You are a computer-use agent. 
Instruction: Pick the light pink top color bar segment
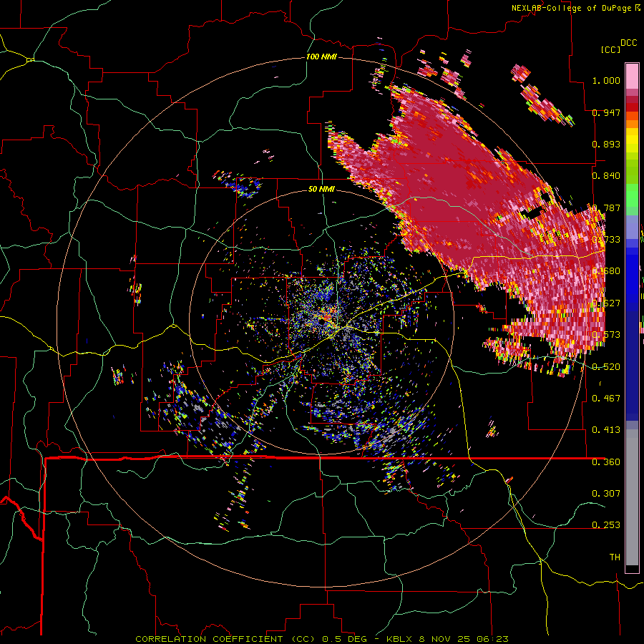tap(632, 76)
